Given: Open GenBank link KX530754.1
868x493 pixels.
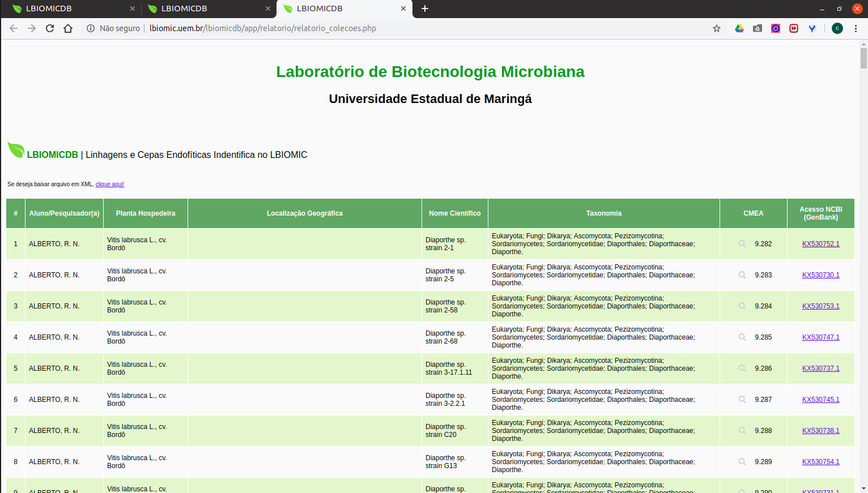Looking at the screenshot, I should pos(821,462).
